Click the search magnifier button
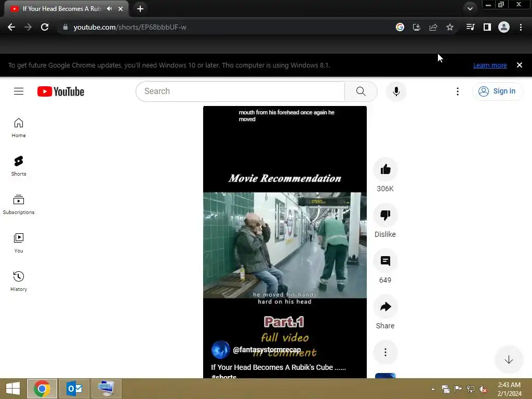Image resolution: width=532 pixels, height=399 pixels. point(361,91)
